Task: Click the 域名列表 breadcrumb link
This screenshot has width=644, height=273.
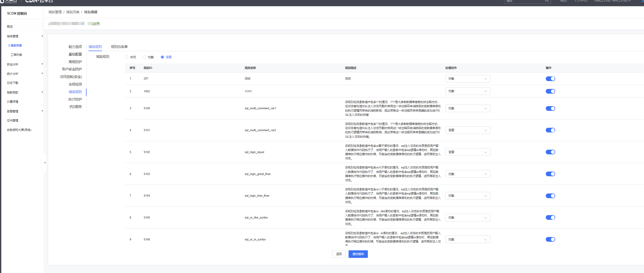Action: (73, 12)
